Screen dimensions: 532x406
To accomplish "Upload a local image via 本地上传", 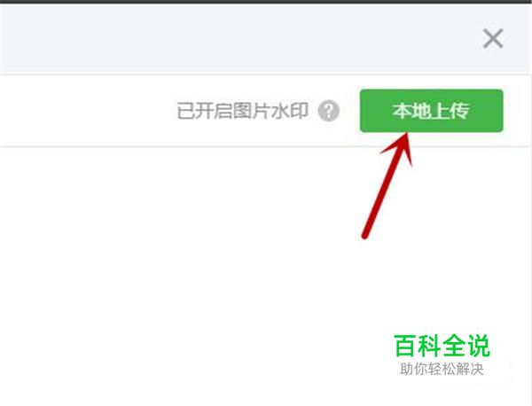I will [431, 111].
